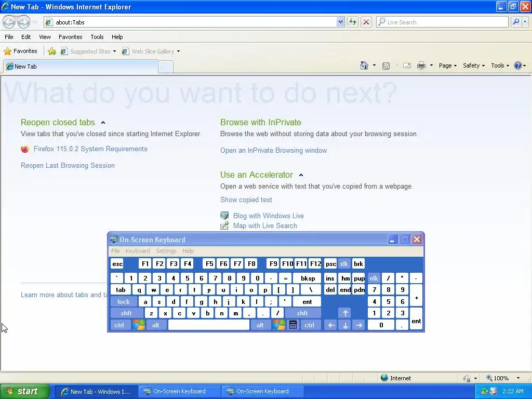Image resolution: width=532 pixels, height=399 pixels.
Task: Click the down arrow key on keyboard
Action: pyautogui.click(x=345, y=325)
